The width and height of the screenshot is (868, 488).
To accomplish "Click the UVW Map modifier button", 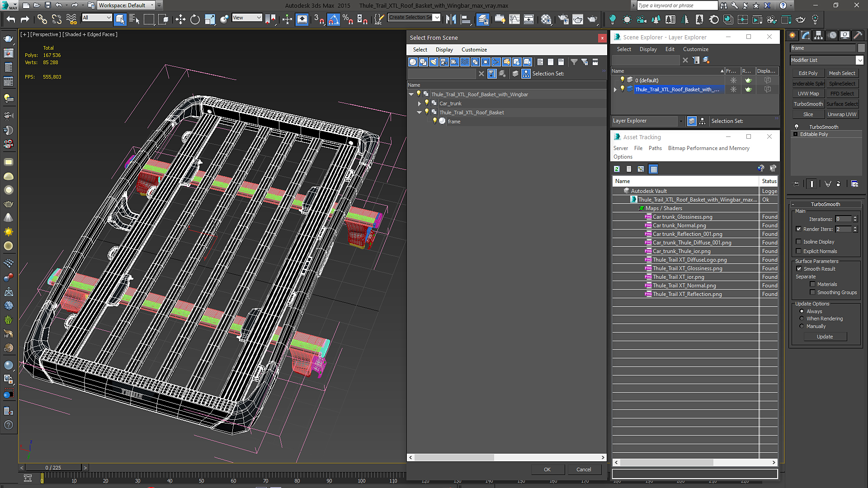I will click(808, 94).
